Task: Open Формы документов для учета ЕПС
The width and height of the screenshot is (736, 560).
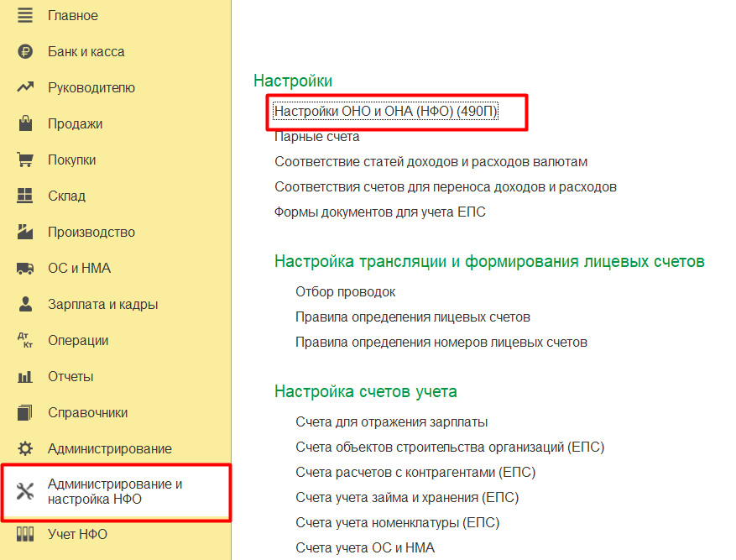Action: pyautogui.click(x=379, y=212)
